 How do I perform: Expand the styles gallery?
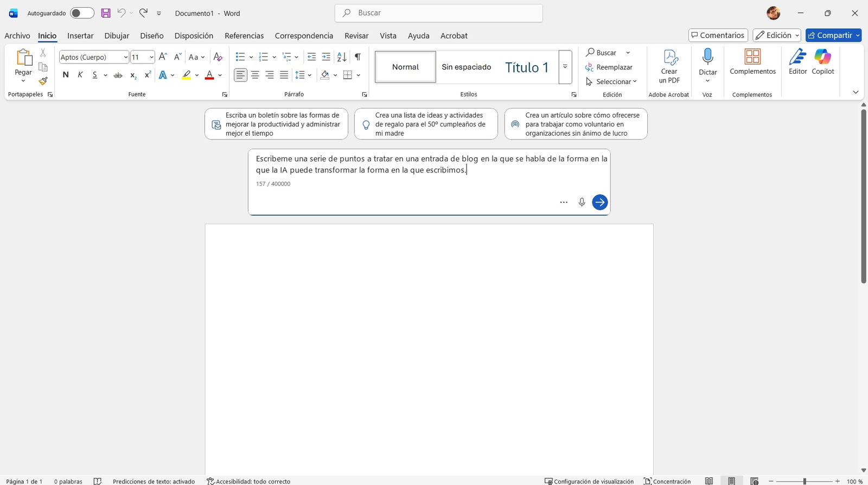565,67
